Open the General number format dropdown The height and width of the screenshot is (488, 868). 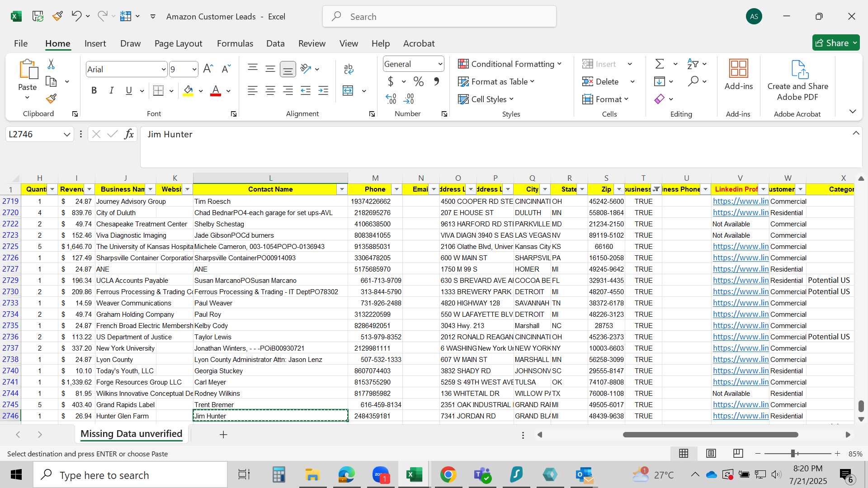440,64
